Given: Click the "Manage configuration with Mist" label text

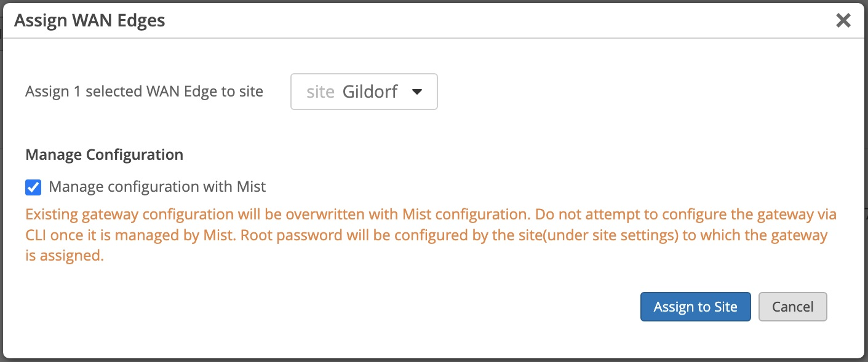Looking at the screenshot, I should (x=157, y=187).
